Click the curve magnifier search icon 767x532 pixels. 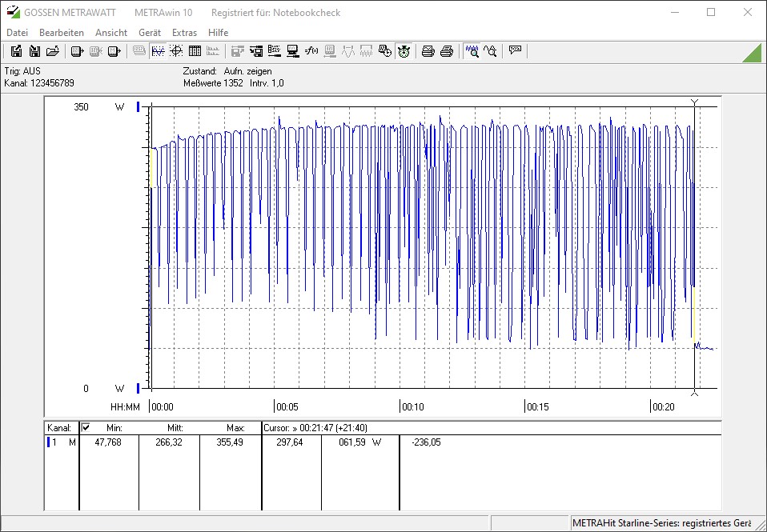coord(491,51)
